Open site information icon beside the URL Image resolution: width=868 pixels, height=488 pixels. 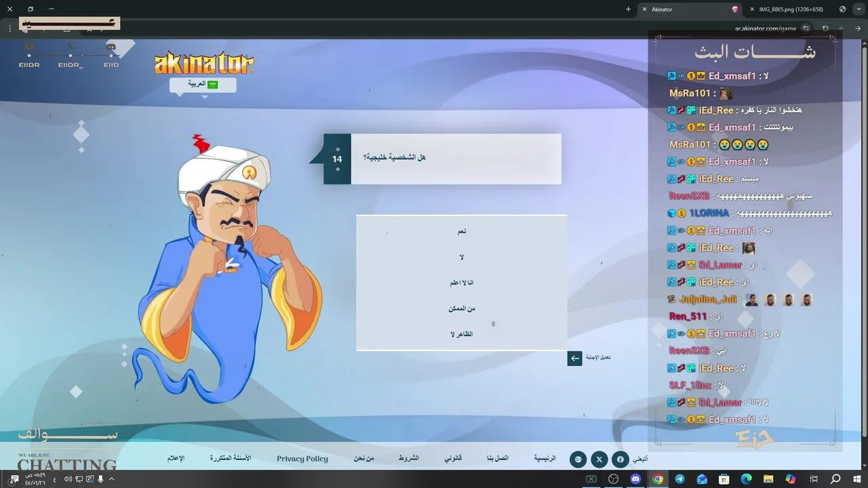(806, 28)
